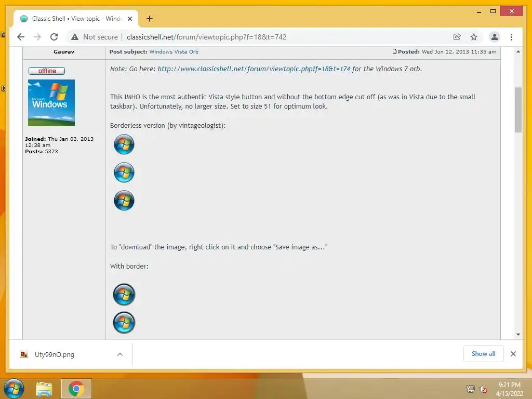Viewport: 532px width, 399px height.
Task: Click the page scrollbar's up arrow
Action: click(518, 51)
